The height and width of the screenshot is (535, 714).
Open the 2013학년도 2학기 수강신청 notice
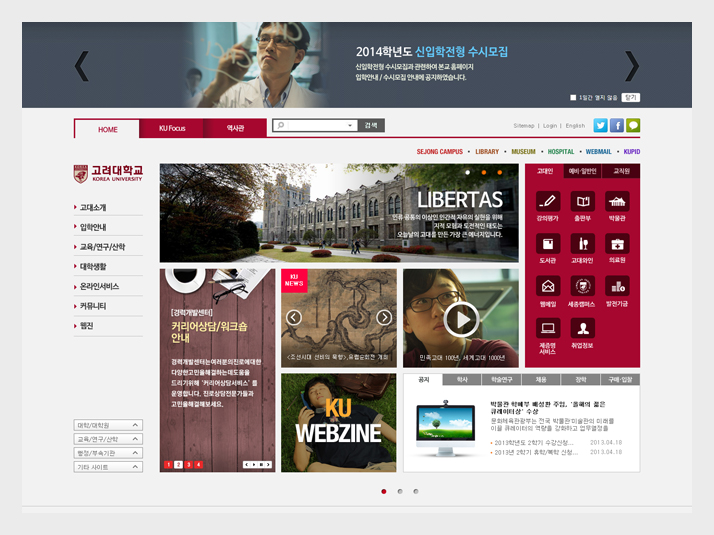pos(534,443)
